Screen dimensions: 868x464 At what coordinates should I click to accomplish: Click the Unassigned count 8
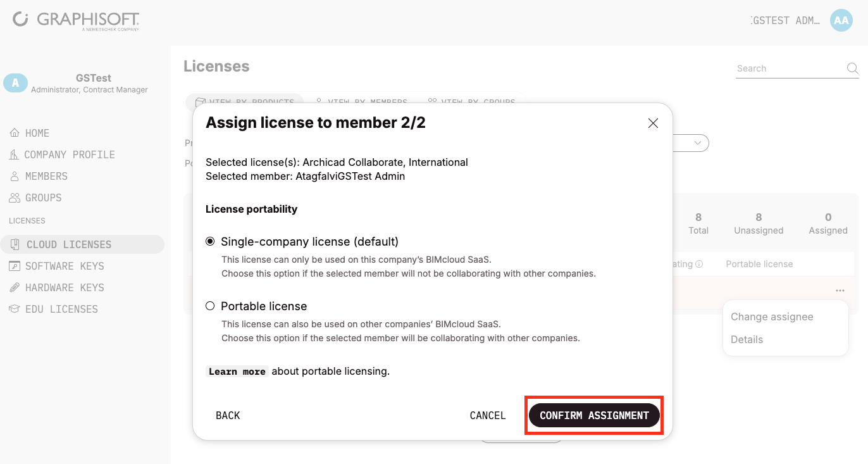[759, 217]
